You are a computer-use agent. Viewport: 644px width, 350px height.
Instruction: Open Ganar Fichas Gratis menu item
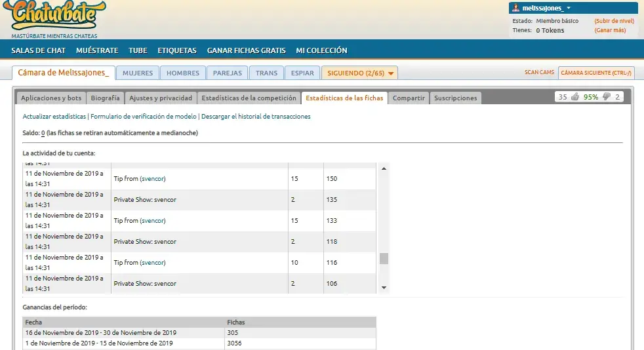click(x=246, y=50)
